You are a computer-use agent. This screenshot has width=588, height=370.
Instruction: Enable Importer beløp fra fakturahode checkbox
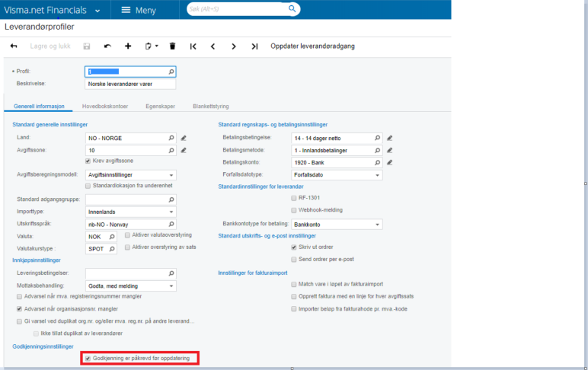pyautogui.click(x=294, y=309)
